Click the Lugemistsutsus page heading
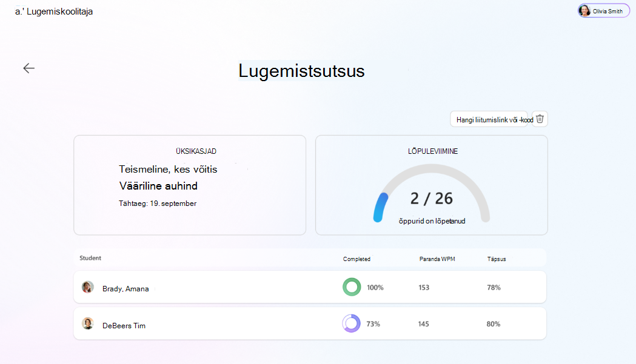This screenshot has width=636, height=364. [301, 71]
